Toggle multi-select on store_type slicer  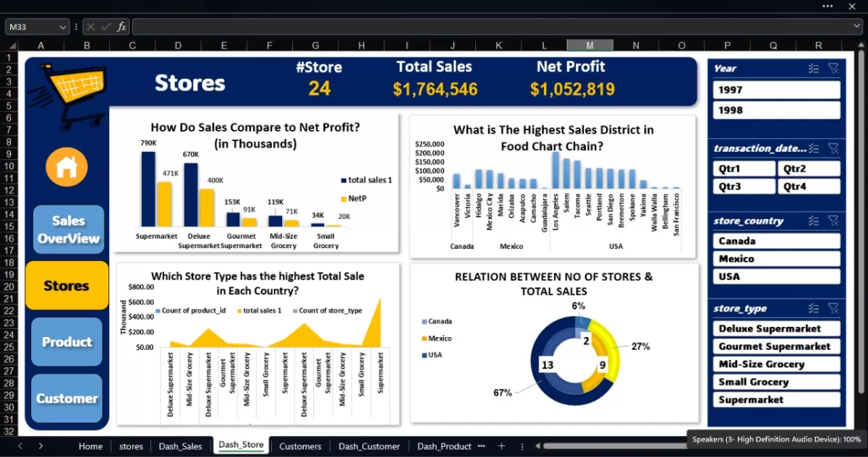814,309
